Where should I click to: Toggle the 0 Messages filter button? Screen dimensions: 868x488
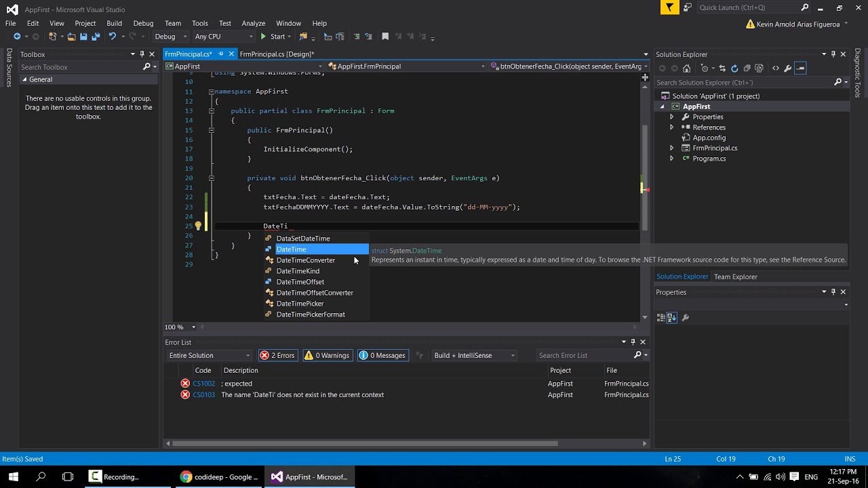(382, 355)
